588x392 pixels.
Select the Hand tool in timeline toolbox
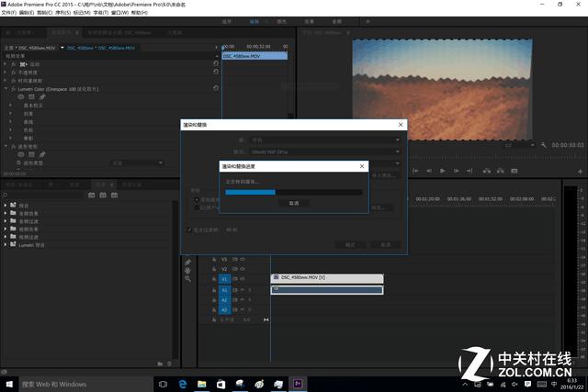click(187, 271)
